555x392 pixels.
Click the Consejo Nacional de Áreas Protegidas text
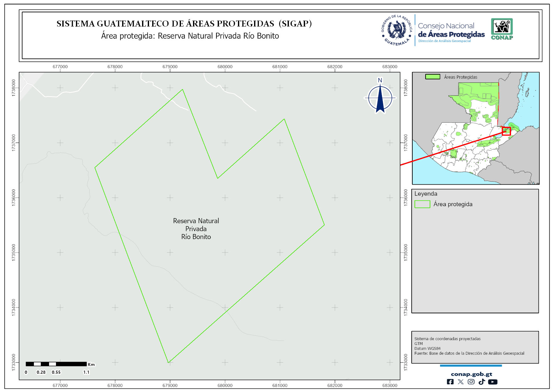click(x=451, y=30)
